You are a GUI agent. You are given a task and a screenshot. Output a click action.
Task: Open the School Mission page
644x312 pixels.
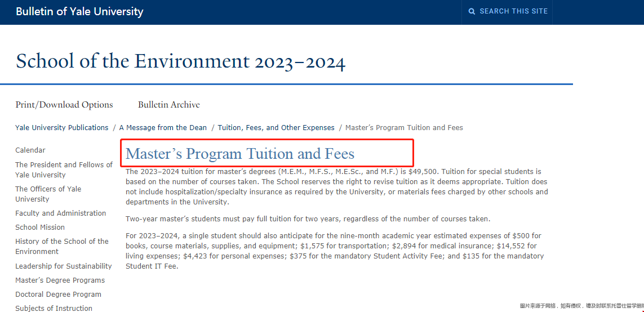(x=40, y=227)
